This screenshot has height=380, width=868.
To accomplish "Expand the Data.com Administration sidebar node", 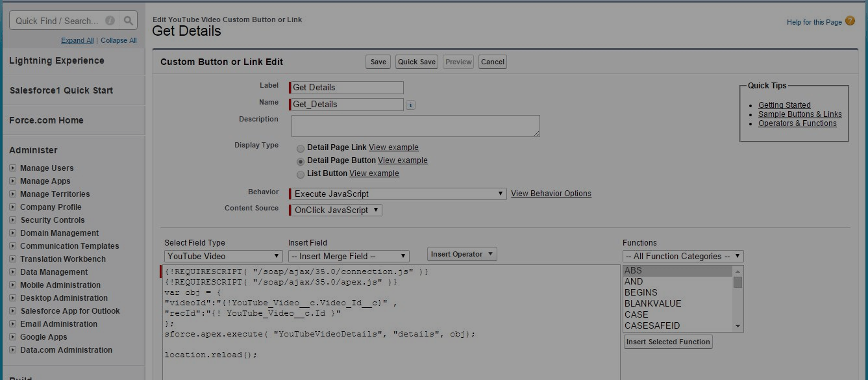I will coord(13,350).
